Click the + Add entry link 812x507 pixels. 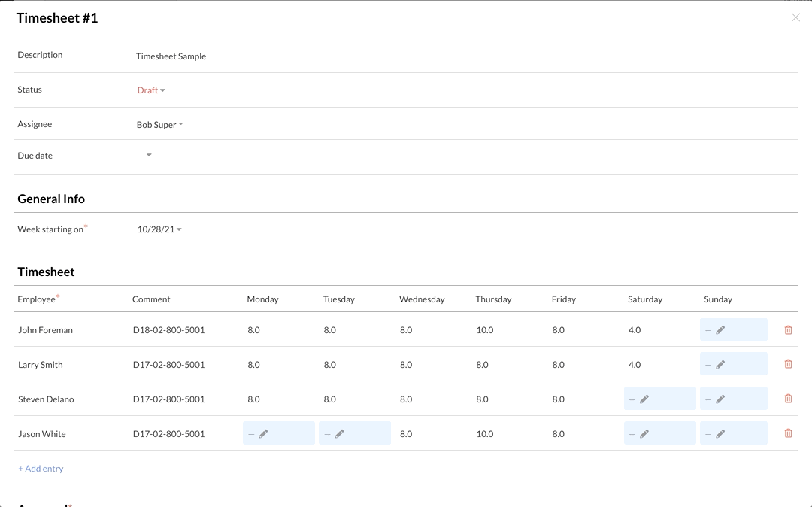coord(41,469)
